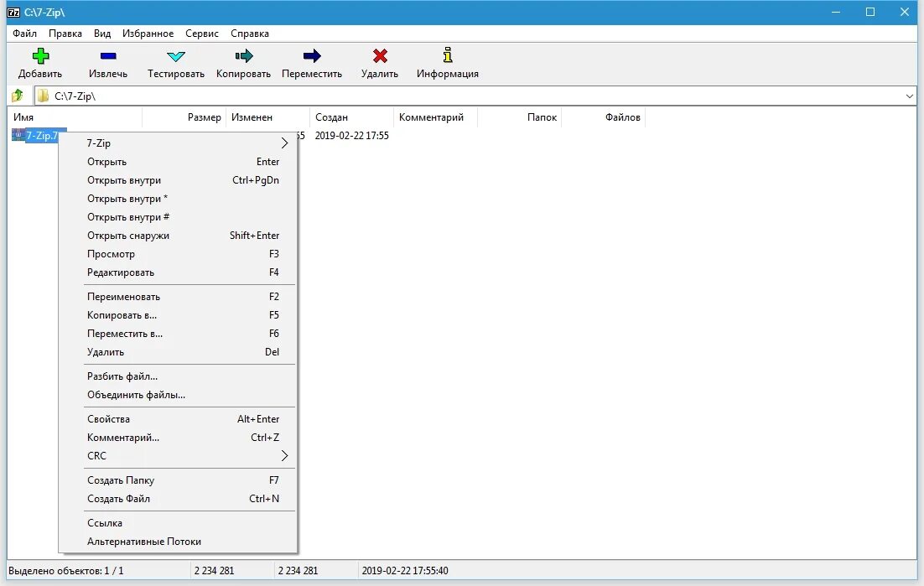Screen dimensions: 924x586
Task: Click the Тестировать checkmark icon
Action: [x=175, y=56]
